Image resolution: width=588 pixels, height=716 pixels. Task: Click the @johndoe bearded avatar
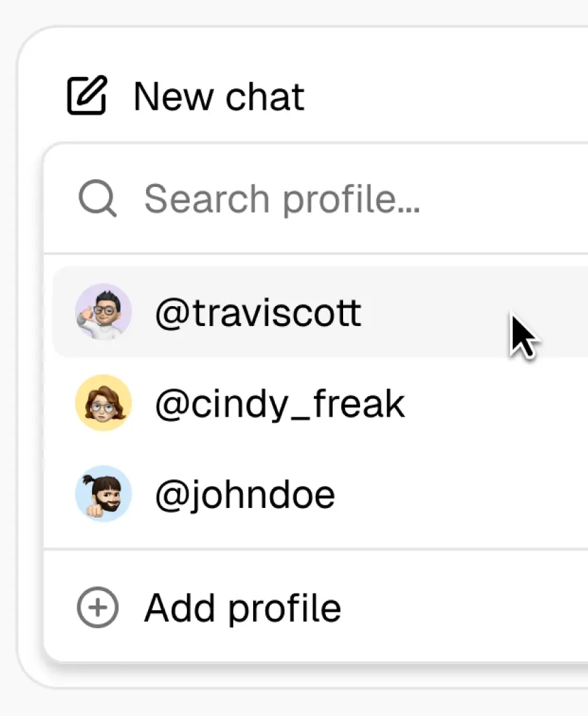(x=103, y=494)
